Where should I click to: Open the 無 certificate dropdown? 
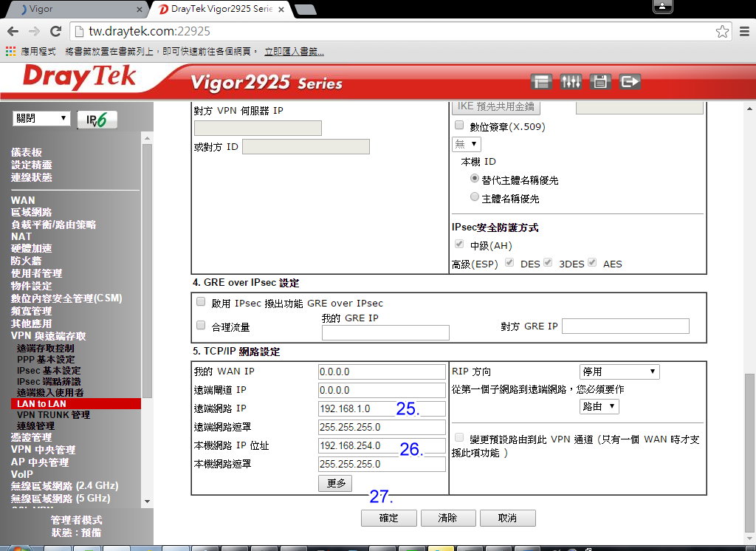tap(467, 144)
